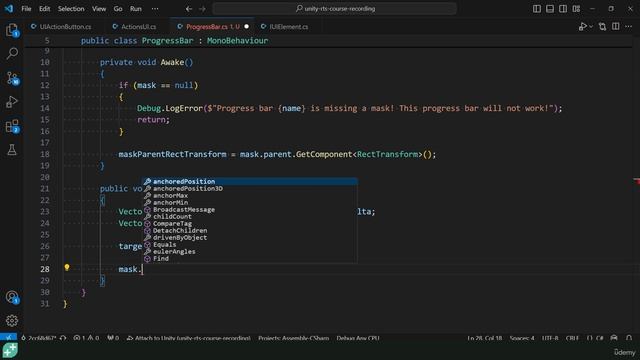Click the VS Code logo icon
This screenshot has width=640, height=360.
pyautogui.click(x=9, y=9)
